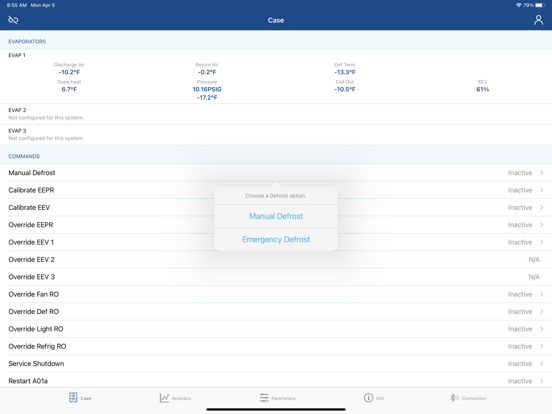Tap the Superheat value 6.7°F
Image resolution: width=552 pixels, height=414 pixels.
[69, 89]
